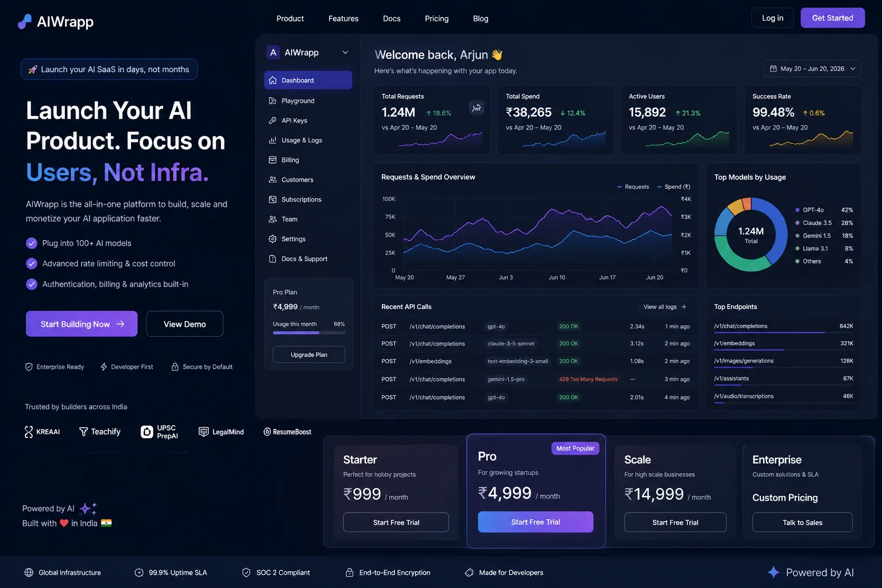
Task: Click the Customers people icon
Action: pos(273,180)
